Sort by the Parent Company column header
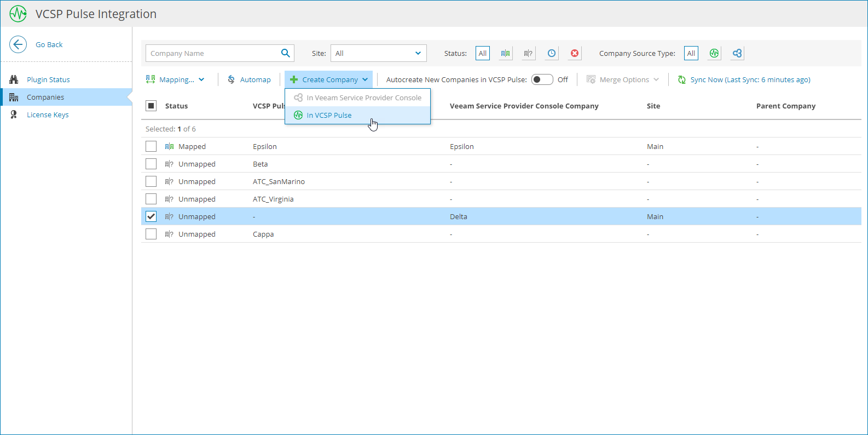 786,106
